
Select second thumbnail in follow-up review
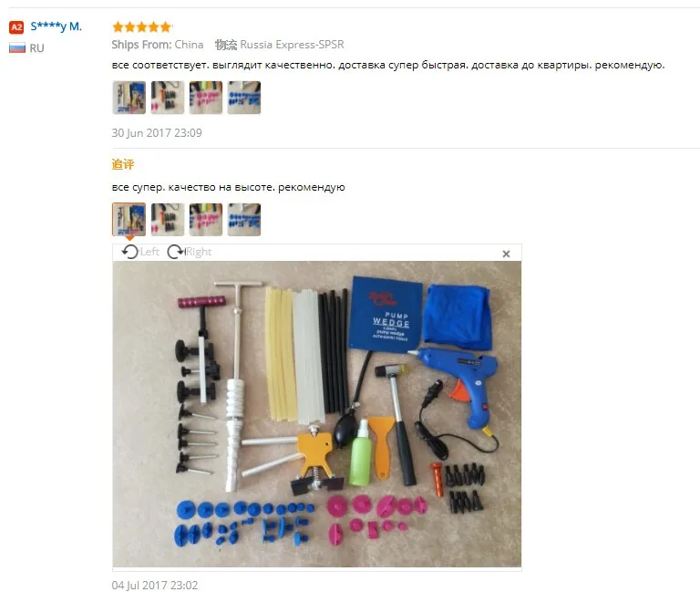[x=168, y=219]
